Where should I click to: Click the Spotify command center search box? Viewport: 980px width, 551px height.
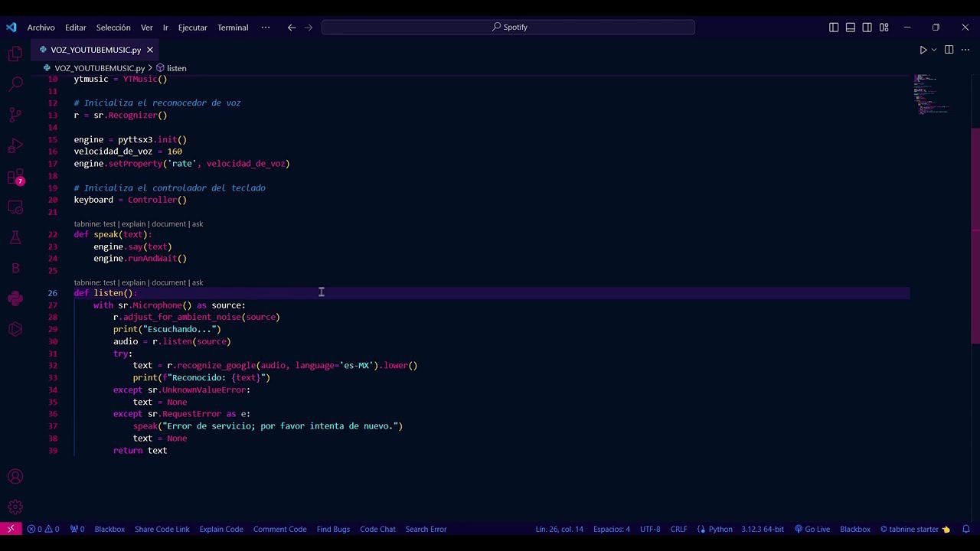click(508, 27)
